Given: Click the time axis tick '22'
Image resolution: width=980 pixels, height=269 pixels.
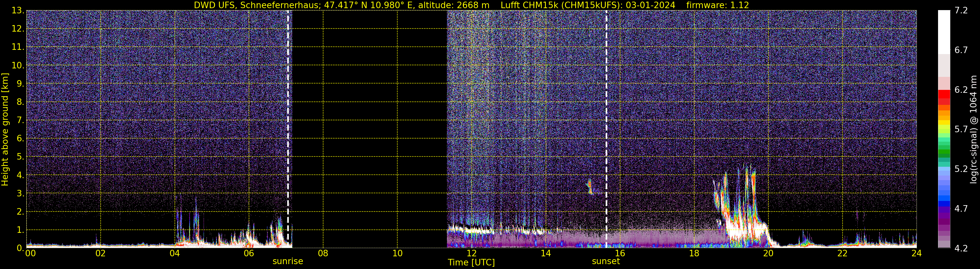Looking at the screenshot, I should coord(842,253).
